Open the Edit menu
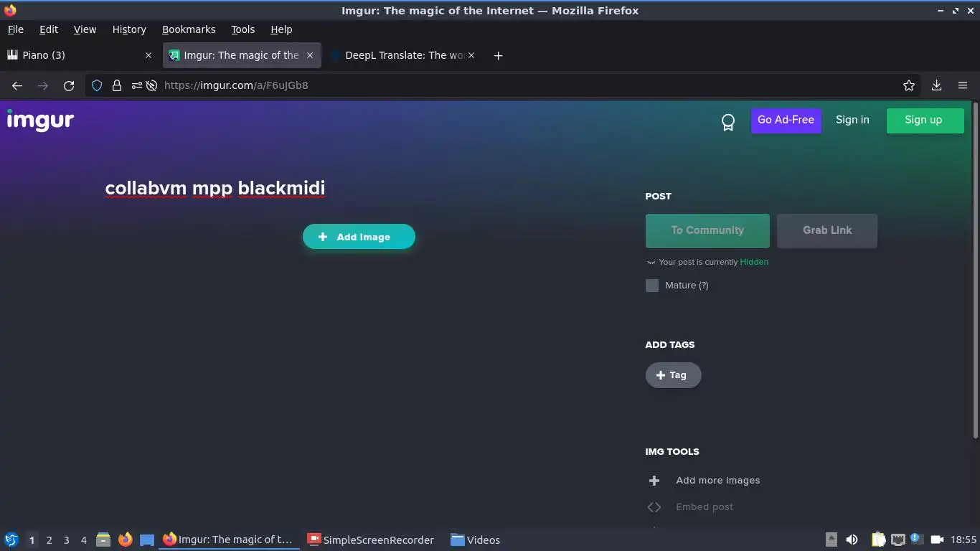This screenshot has width=980, height=551. [x=49, y=29]
